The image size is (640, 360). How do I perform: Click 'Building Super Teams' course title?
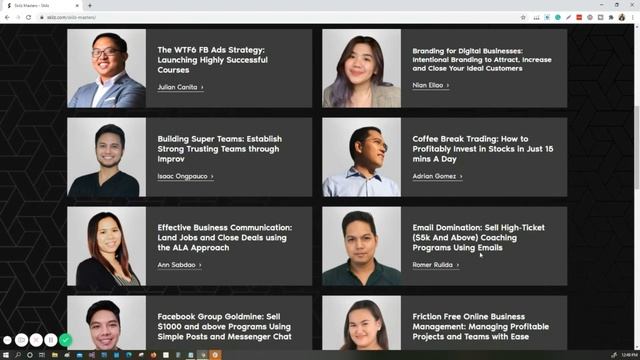220,149
